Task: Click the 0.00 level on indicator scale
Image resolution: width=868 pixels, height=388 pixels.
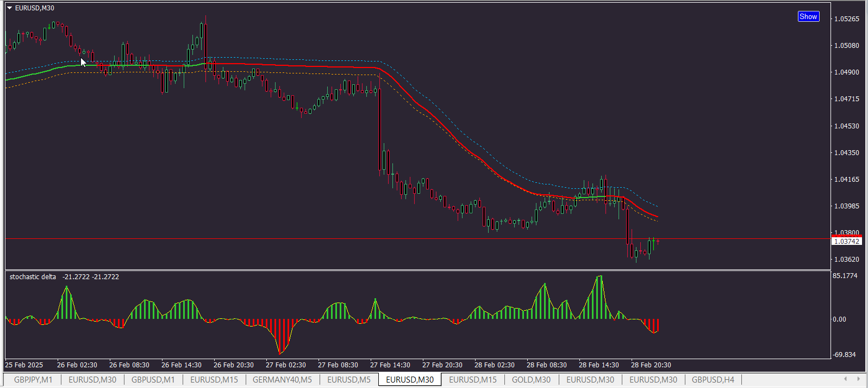Action: pos(839,319)
